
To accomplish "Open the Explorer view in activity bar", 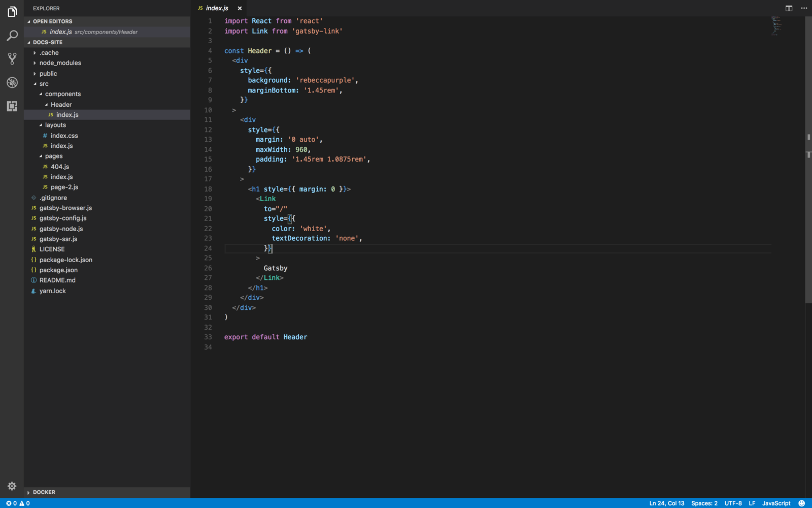I will click(x=12, y=12).
